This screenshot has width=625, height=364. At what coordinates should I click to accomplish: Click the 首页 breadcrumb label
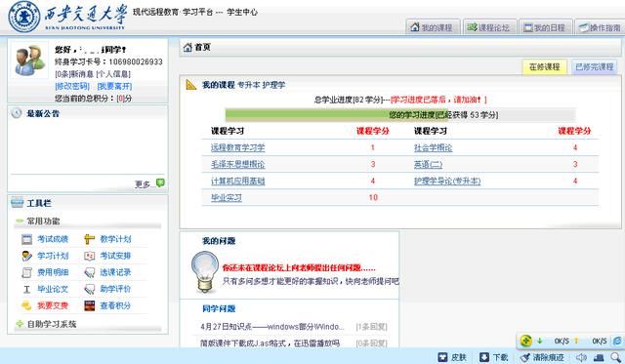click(202, 48)
